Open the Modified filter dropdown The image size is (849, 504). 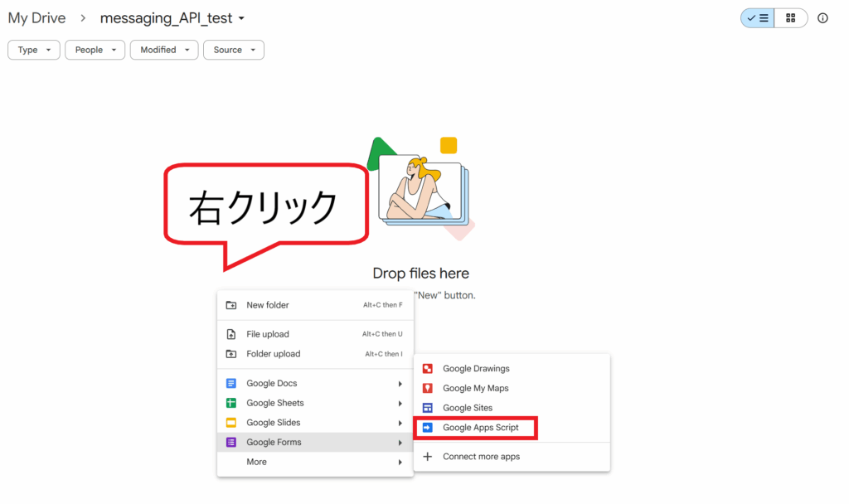click(x=164, y=50)
